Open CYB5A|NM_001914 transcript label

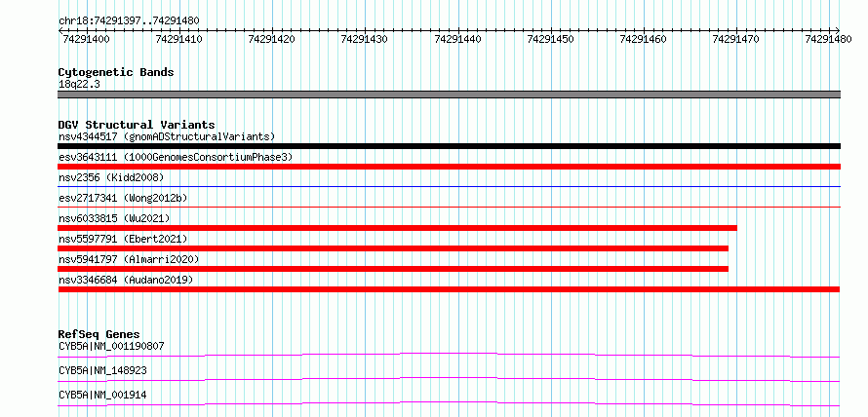[102, 395]
